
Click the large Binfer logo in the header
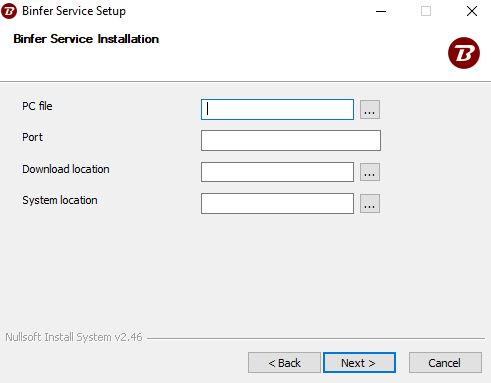point(464,53)
